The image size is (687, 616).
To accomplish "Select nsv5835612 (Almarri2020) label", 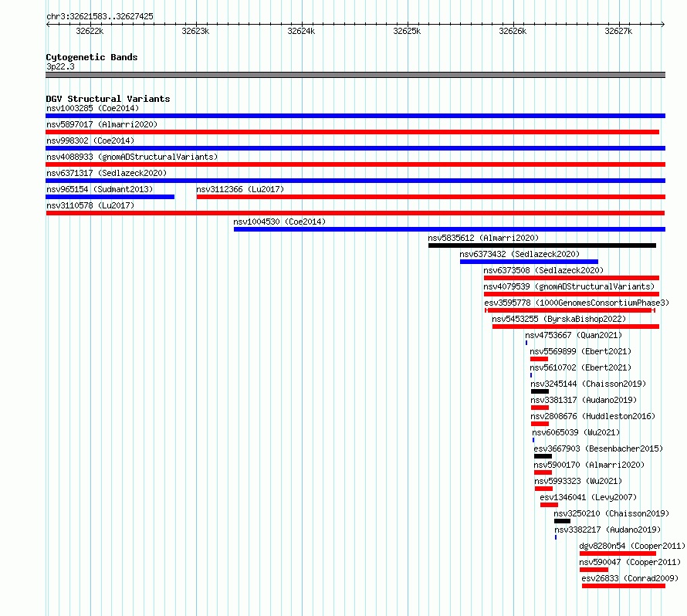I will (483, 238).
